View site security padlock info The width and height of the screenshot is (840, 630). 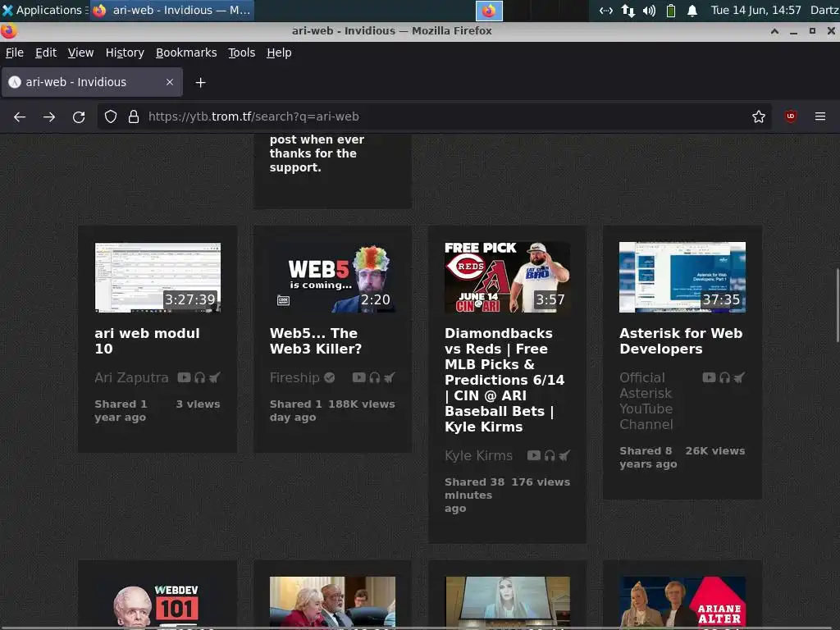point(134,116)
